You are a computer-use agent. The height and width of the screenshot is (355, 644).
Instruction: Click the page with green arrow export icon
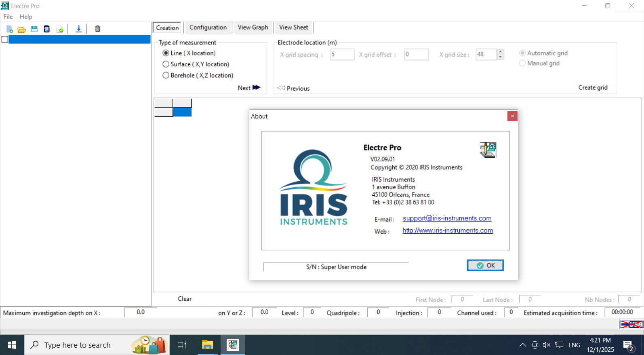60,29
